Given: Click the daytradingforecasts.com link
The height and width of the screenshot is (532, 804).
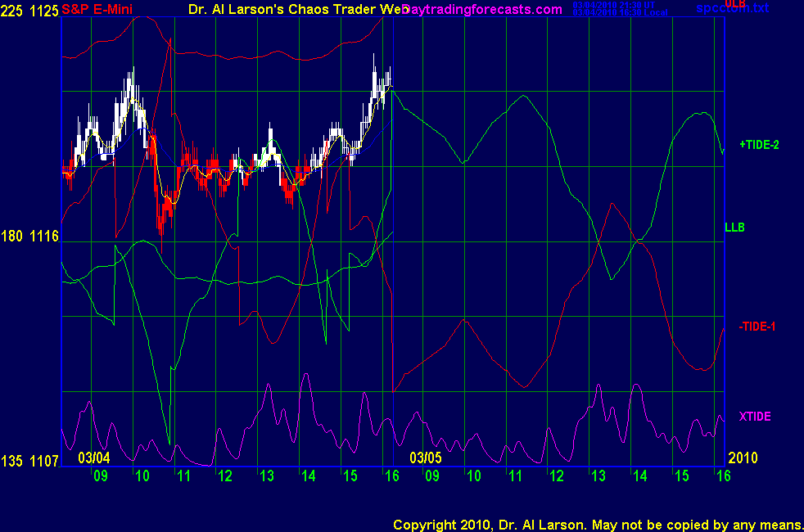Looking at the screenshot, I should 481,10.
